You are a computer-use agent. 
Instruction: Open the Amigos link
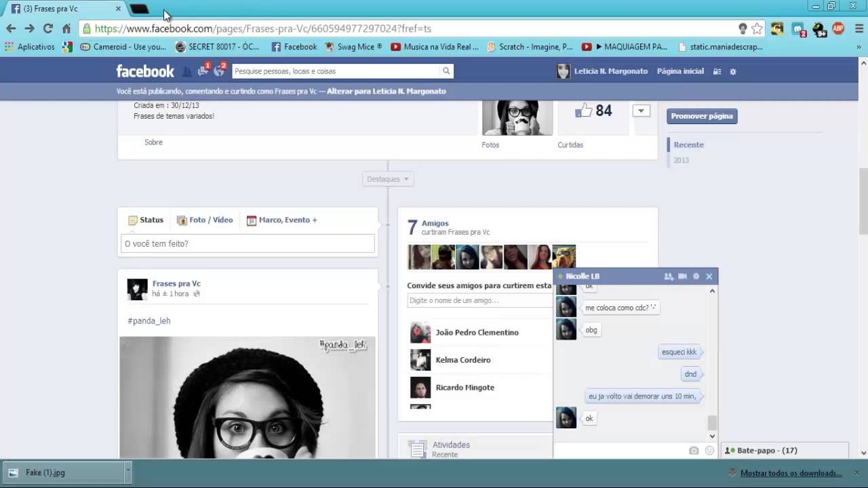coord(435,223)
